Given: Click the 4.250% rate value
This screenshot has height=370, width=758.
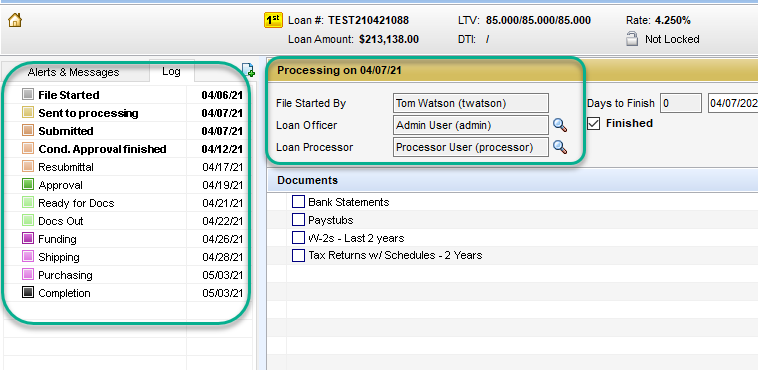Looking at the screenshot, I should click(x=672, y=20).
